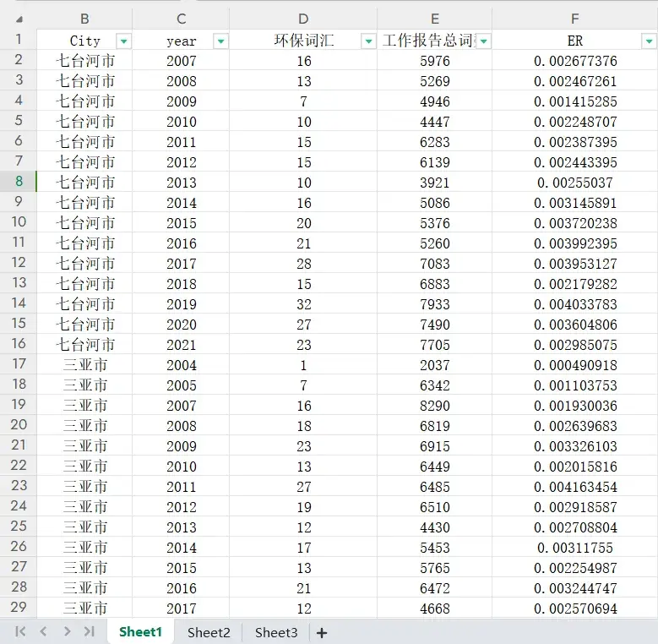This screenshot has height=644, width=658.
Task: Select 环保词汇 cell 28 in row 12
Action: point(303,264)
